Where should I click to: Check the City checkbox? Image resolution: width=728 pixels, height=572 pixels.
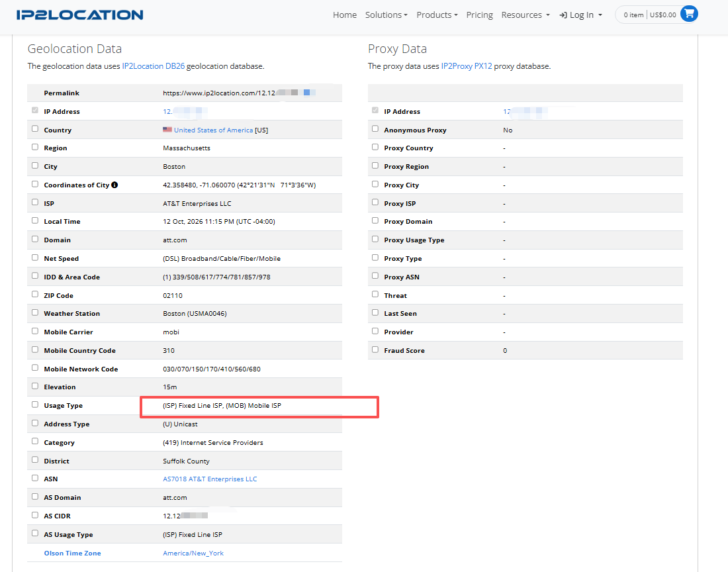[x=35, y=166]
